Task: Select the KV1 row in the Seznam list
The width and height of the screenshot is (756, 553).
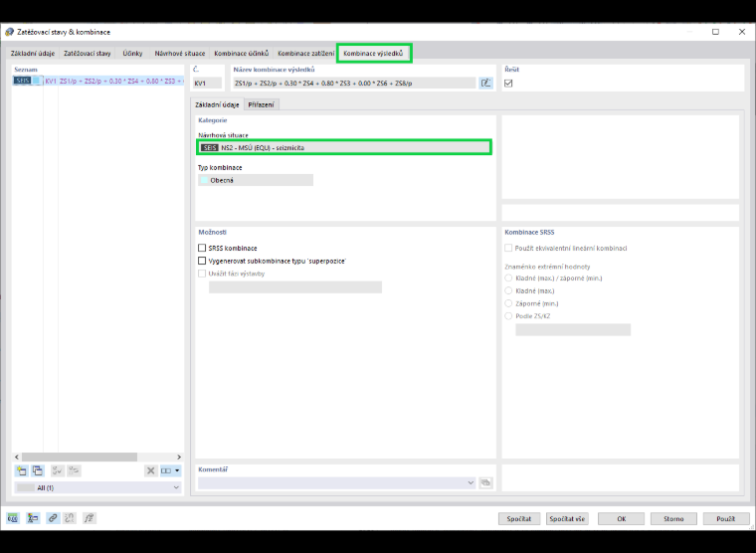Action: [x=97, y=81]
